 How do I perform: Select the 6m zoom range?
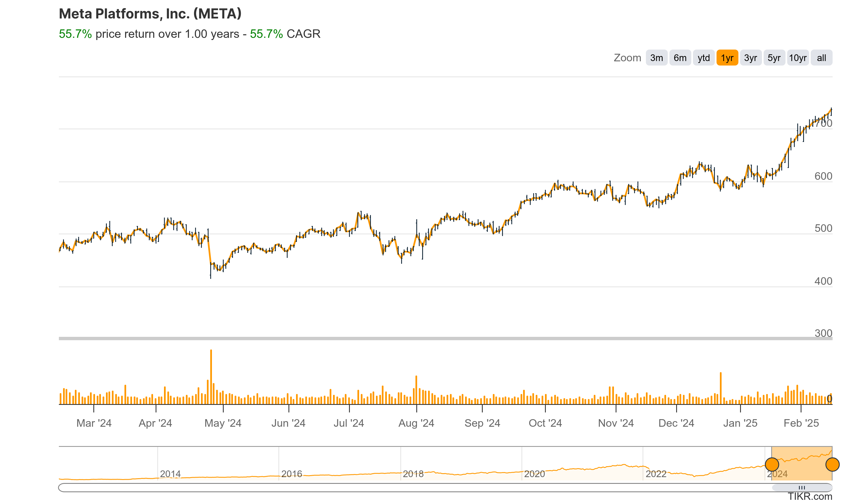tap(680, 58)
